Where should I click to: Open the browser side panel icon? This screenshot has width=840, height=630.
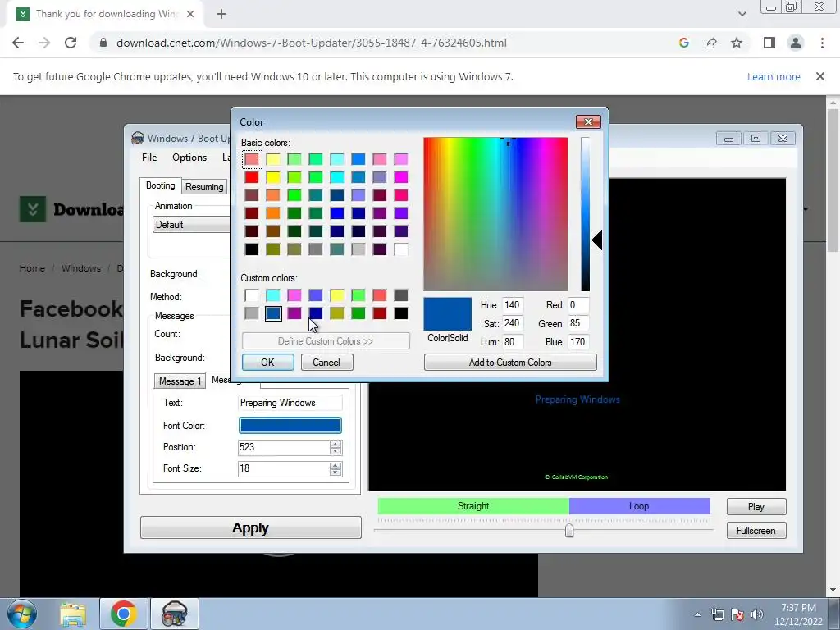click(769, 43)
